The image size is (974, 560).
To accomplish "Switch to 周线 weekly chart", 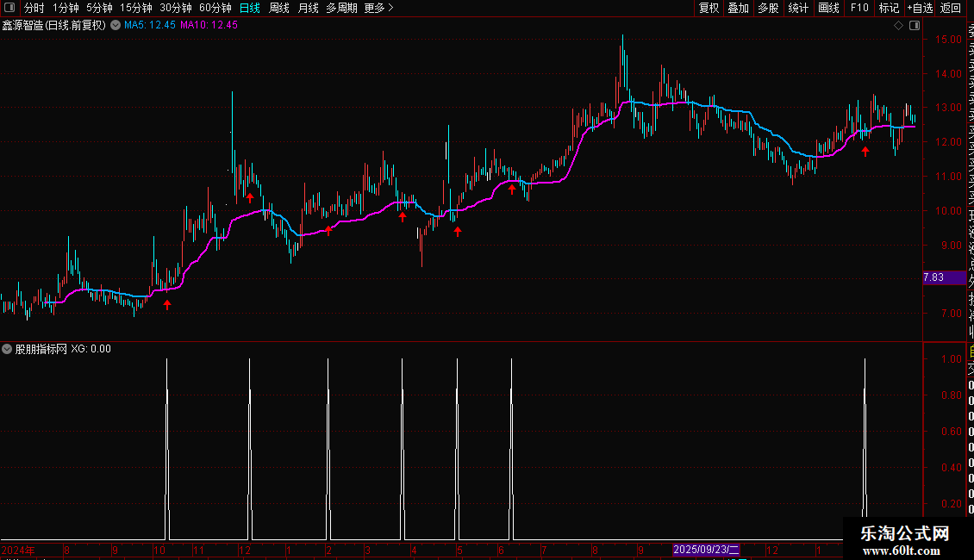I will (279, 8).
